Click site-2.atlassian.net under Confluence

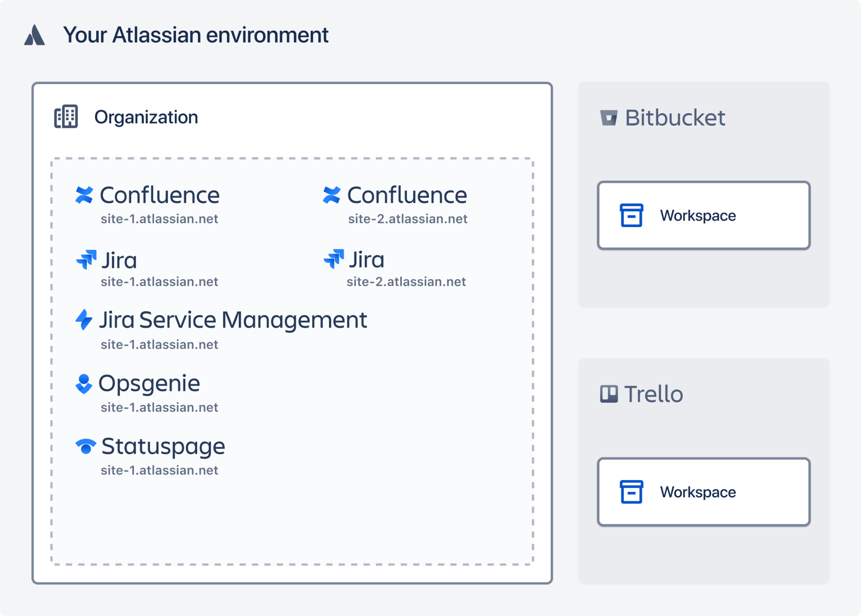(x=408, y=219)
